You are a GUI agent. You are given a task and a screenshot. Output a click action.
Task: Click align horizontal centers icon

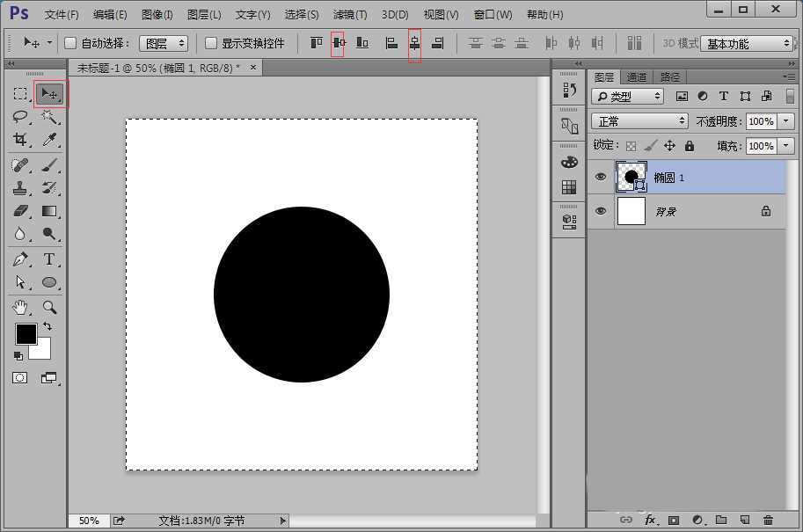pos(414,43)
